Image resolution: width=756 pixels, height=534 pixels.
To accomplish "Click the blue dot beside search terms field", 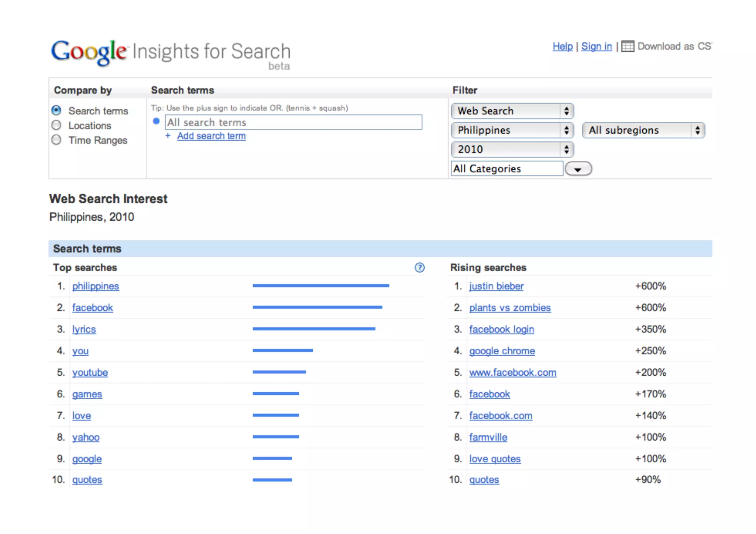I will tap(156, 121).
